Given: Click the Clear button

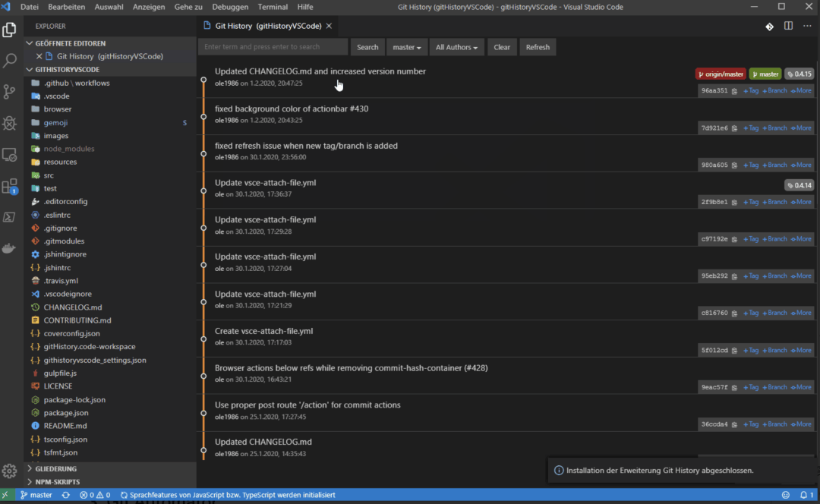Looking at the screenshot, I should [502, 47].
